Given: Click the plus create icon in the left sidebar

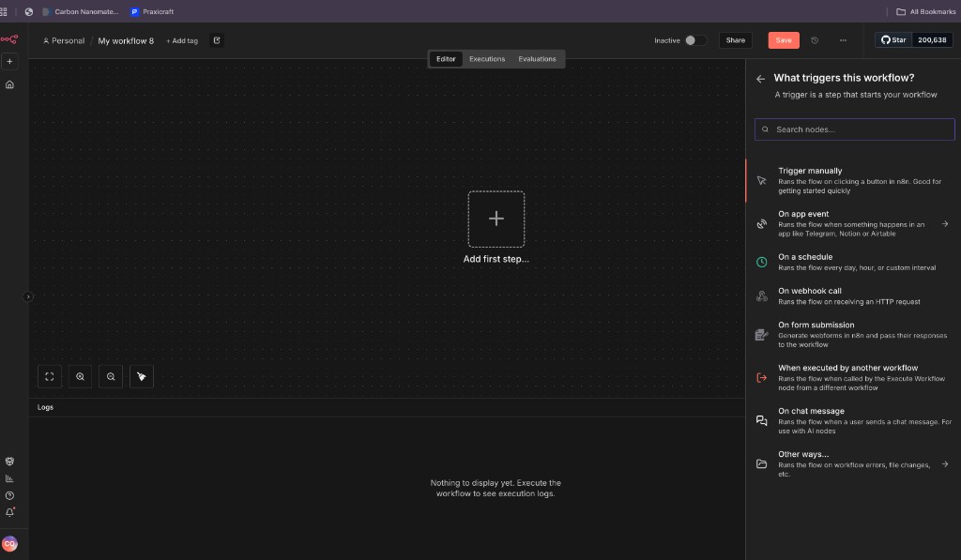Looking at the screenshot, I should (x=9, y=61).
